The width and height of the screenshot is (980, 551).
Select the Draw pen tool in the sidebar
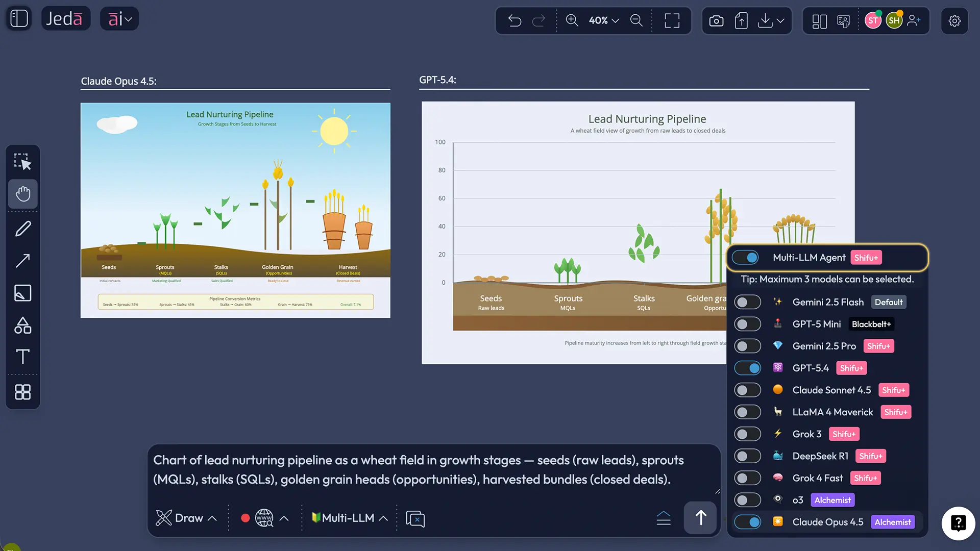[22, 228]
